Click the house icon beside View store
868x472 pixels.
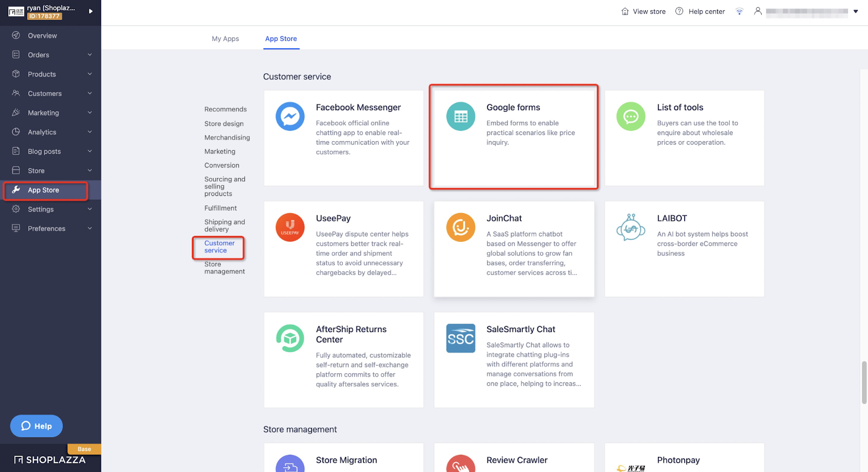tap(625, 11)
